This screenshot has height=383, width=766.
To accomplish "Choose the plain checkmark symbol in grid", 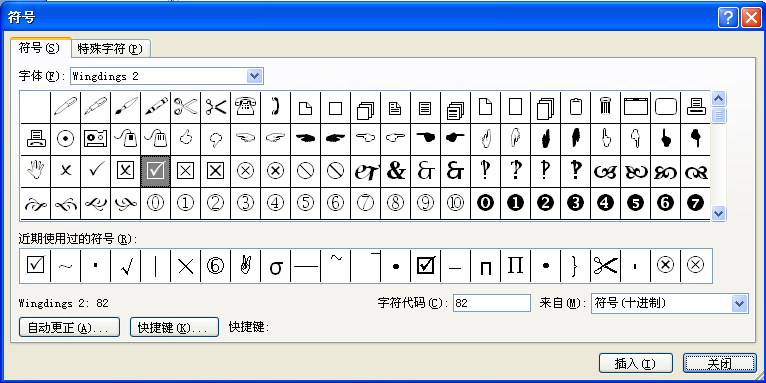I will pos(95,171).
